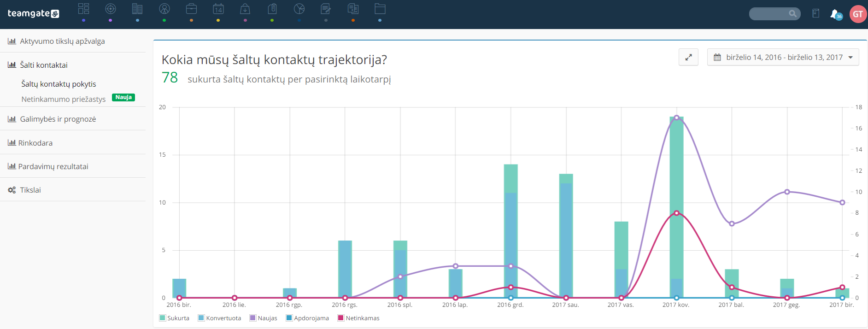Toggle the Konvertuota series in legend
Screen dimensions: 868x329
(219, 318)
